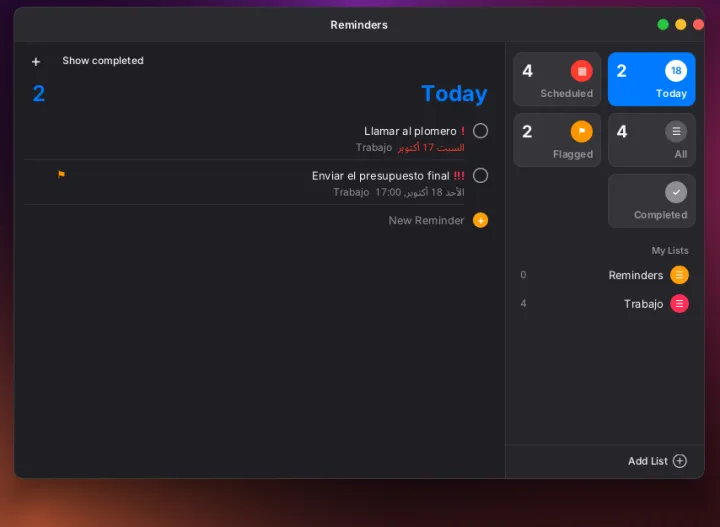Click the 17:00 due date under Enviar el presupuesto
Viewport: 720px width, 527px height.
[x=420, y=192]
